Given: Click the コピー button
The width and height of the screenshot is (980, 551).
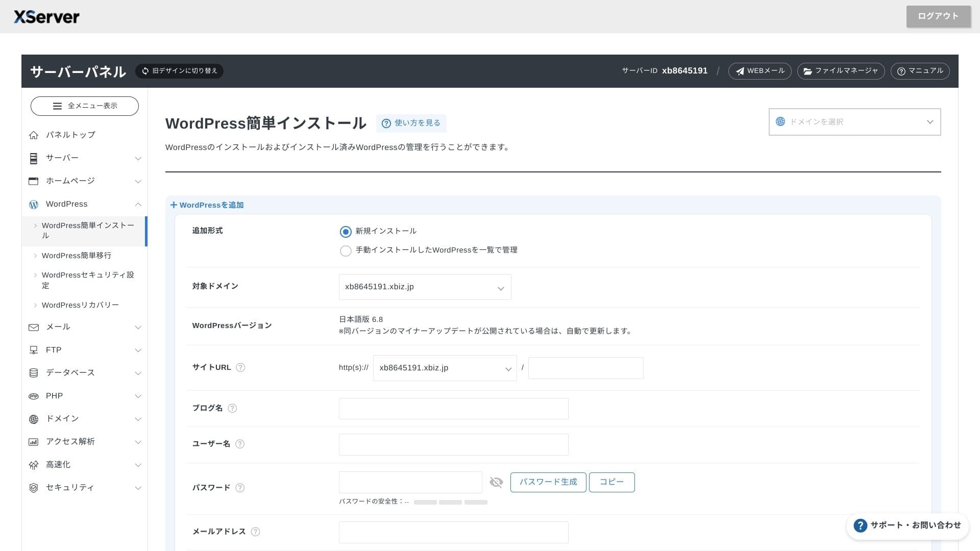Looking at the screenshot, I should click(x=611, y=482).
